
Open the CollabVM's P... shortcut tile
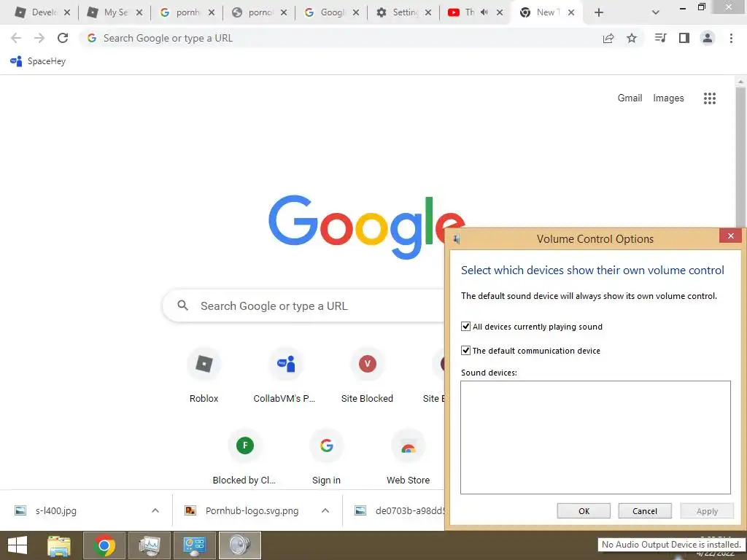point(285,376)
